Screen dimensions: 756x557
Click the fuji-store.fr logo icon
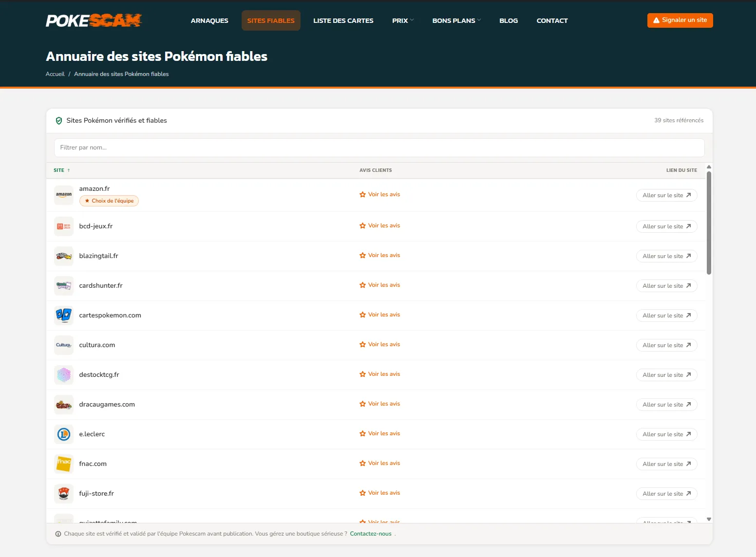click(x=64, y=494)
